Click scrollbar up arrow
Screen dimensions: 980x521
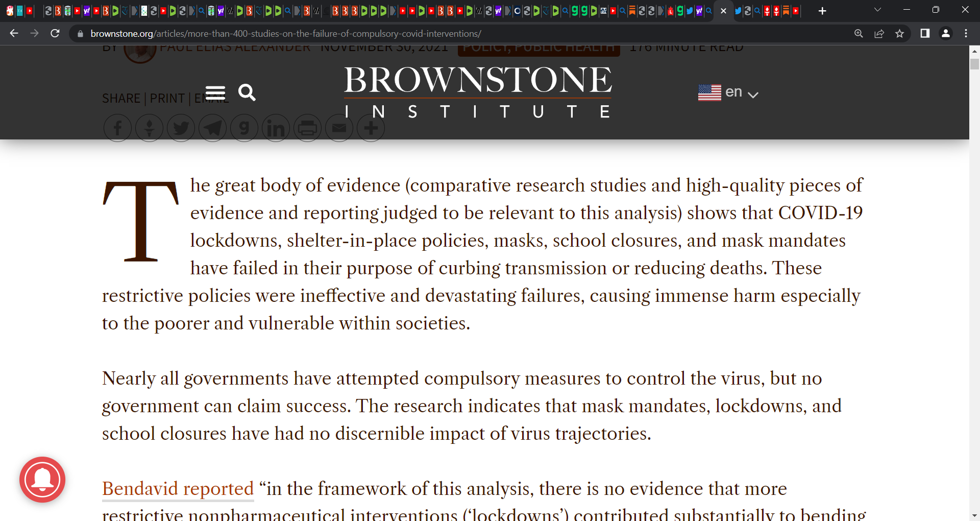point(974,51)
